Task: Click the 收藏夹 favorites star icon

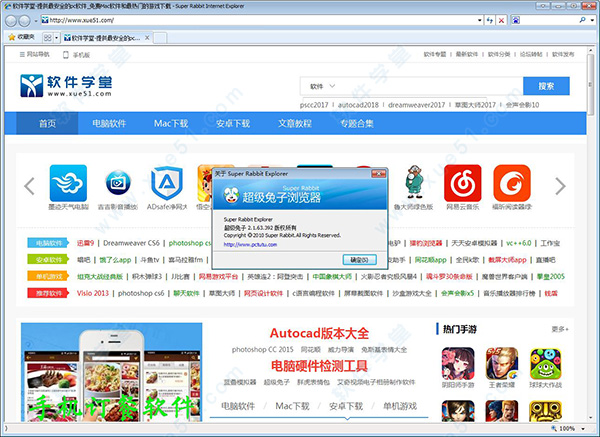Action: click(x=11, y=36)
